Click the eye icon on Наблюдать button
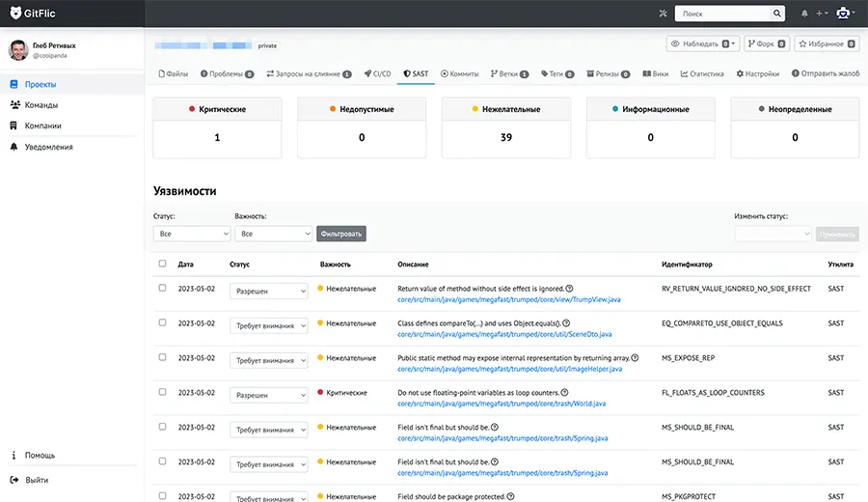The width and height of the screenshot is (868, 502). [675, 43]
